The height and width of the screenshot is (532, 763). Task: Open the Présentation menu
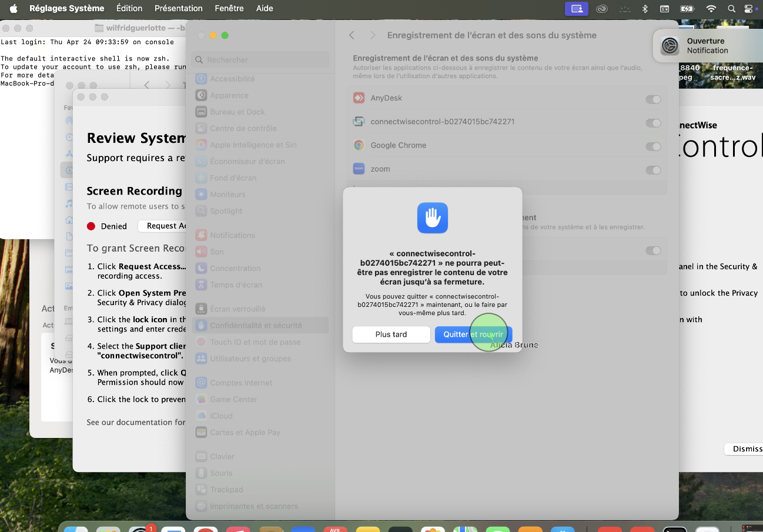[x=178, y=9]
